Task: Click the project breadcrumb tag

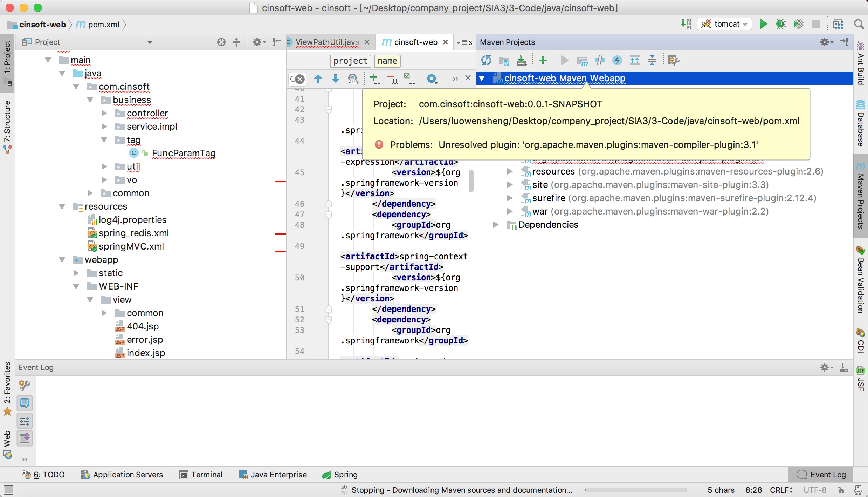Action: tap(350, 61)
